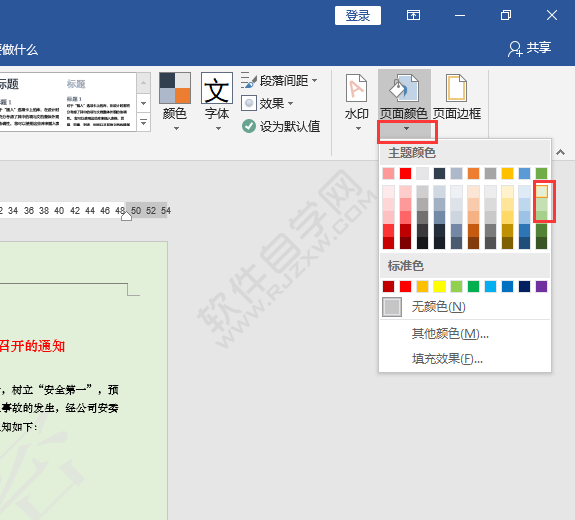Expand the Effects (效果) dropdown arrow

[290, 103]
